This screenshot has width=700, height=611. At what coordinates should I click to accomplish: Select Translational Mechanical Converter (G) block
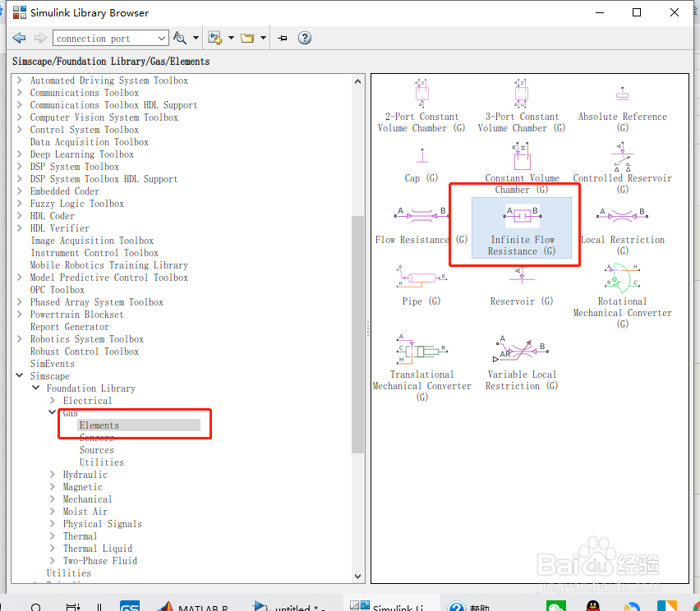[x=421, y=368]
